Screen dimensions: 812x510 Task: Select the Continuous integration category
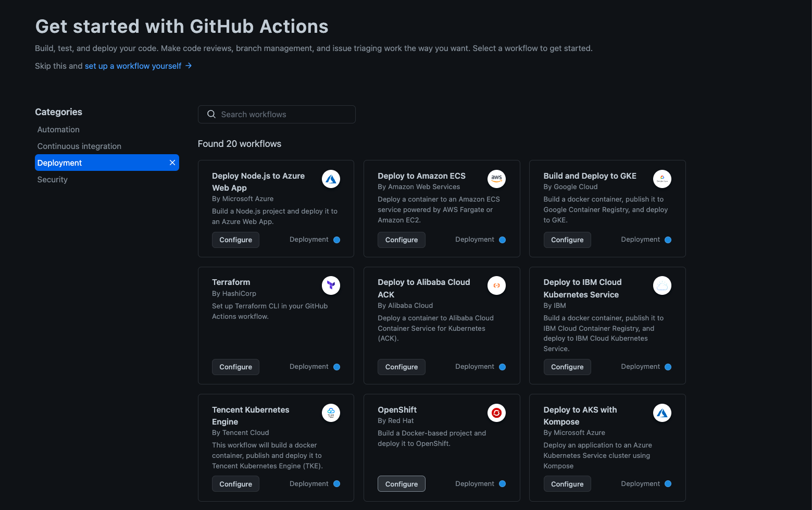click(79, 146)
